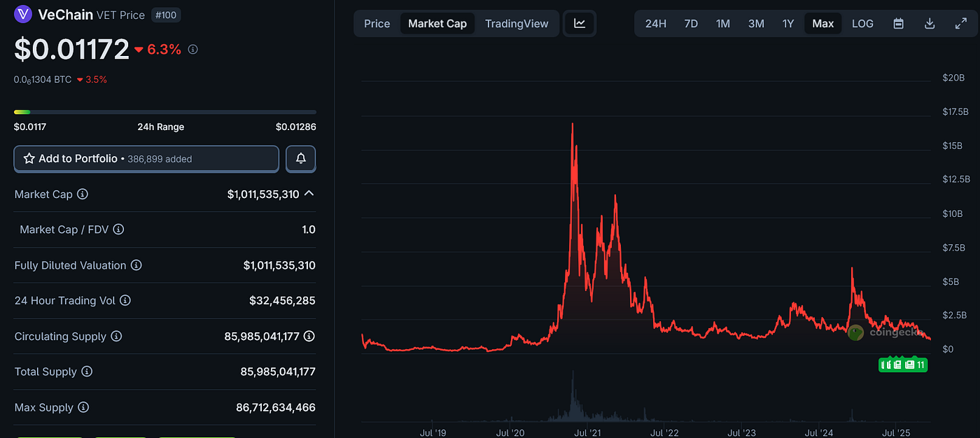980x438 pixels.
Task: Toggle LOG scale on chart
Action: (x=862, y=23)
